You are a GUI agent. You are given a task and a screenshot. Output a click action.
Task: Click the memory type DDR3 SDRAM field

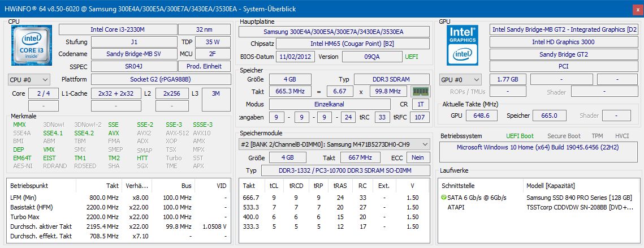pos(392,79)
